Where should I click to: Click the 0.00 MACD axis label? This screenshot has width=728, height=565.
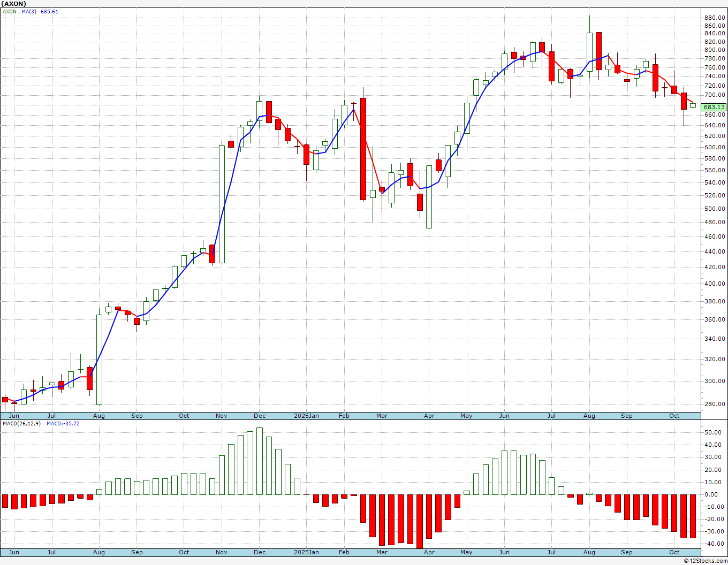coord(711,494)
